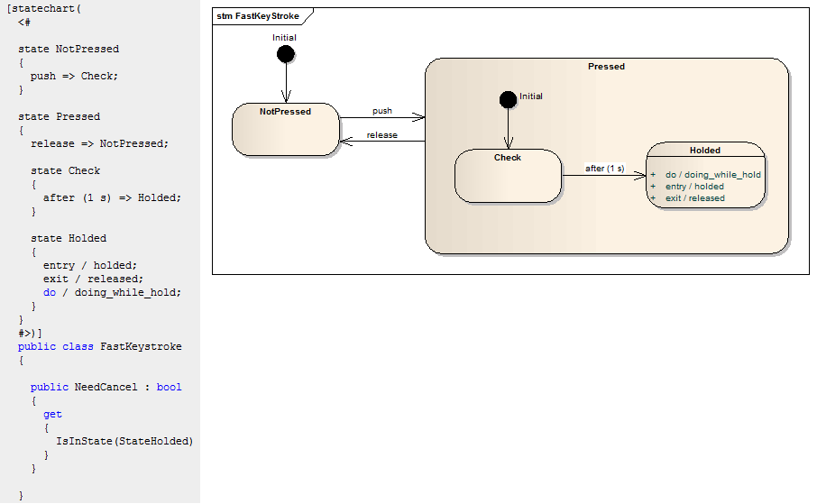Viewport: 817px width, 504px height.
Task: Click the 'push' transition label
Action: coord(382,111)
